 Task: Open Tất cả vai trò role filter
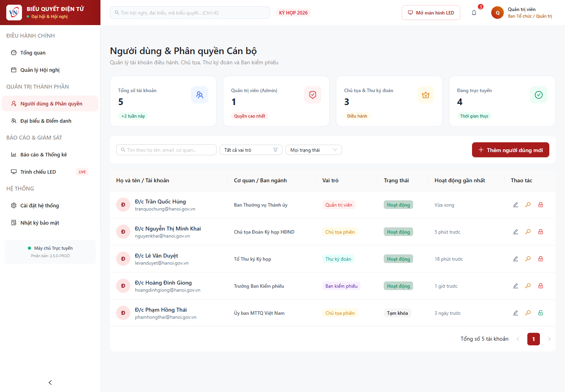(x=251, y=150)
